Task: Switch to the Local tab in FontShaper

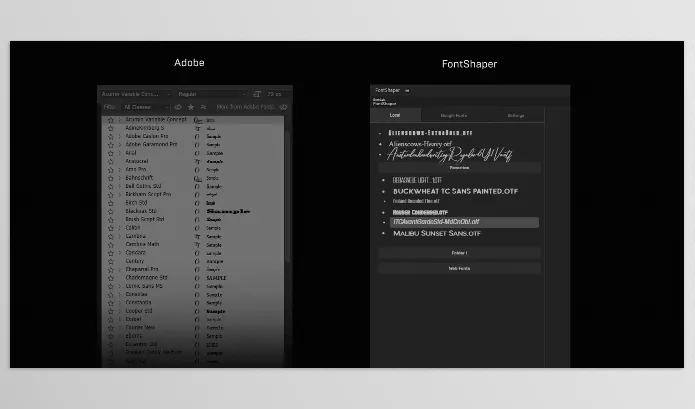Action: [395, 115]
